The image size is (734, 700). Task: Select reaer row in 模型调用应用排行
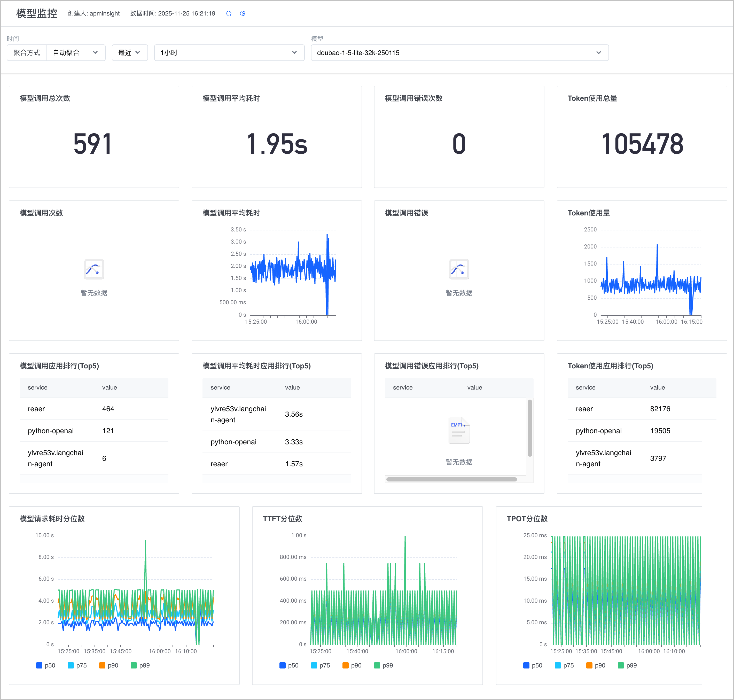click(94, 409)
